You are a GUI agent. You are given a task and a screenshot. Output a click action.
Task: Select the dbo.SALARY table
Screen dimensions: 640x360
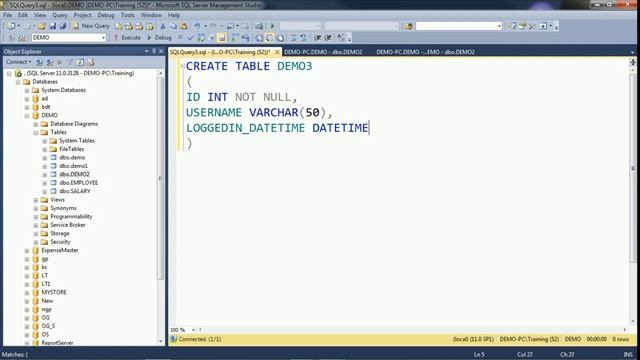pos(75,191)
